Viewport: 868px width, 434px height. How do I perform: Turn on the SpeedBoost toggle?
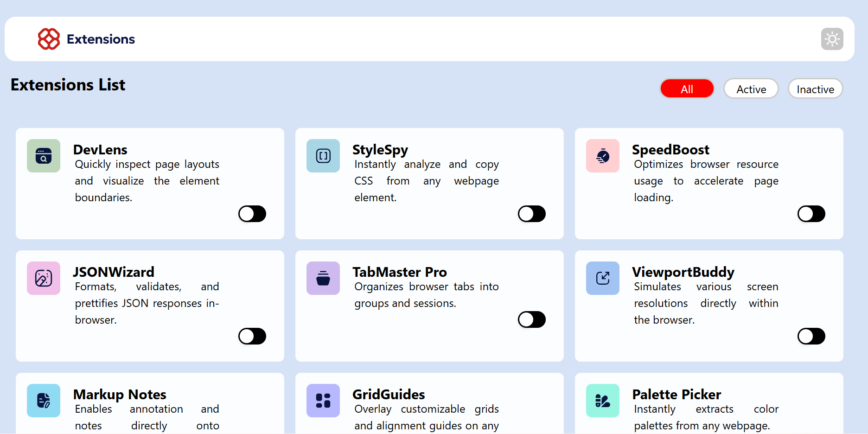[x=811, y=214]
